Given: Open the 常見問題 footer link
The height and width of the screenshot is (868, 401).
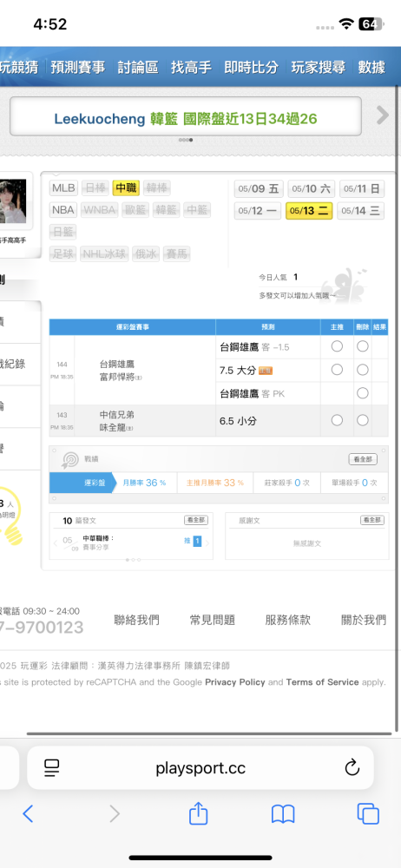Looking at the screenshot, I should tap(213, 620).
